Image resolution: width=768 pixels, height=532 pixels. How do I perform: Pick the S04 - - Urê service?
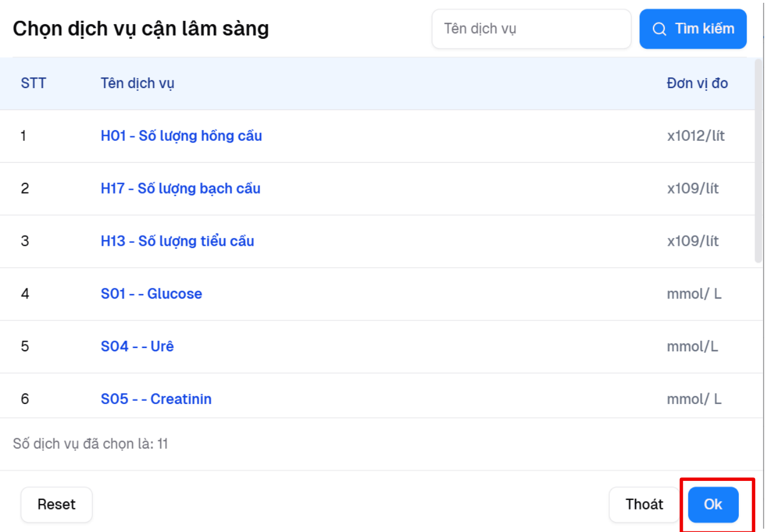[x=137, y=346]
